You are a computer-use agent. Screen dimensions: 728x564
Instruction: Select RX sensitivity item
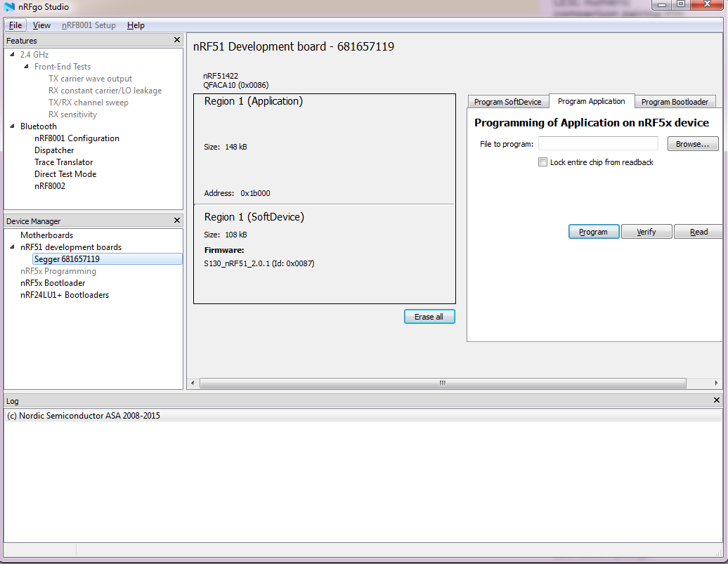[x=72, y=114]
